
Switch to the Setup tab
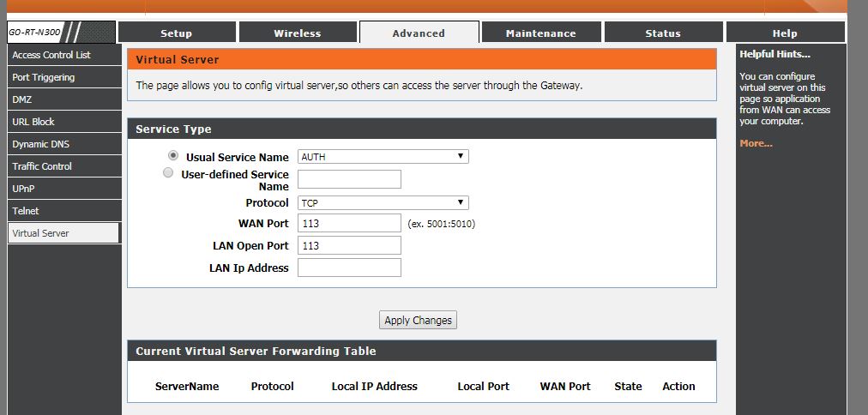click(x=177, y=33)
